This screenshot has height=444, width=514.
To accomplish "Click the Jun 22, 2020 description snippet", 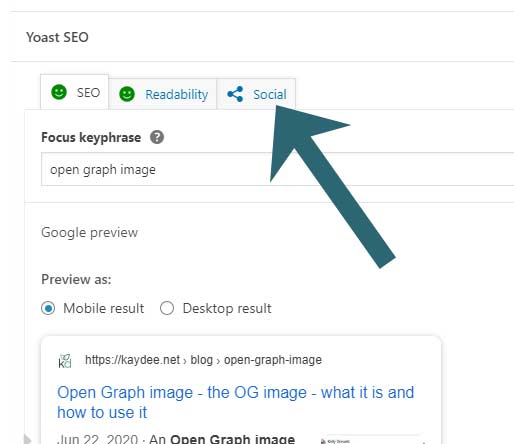I will click(176, 438).
